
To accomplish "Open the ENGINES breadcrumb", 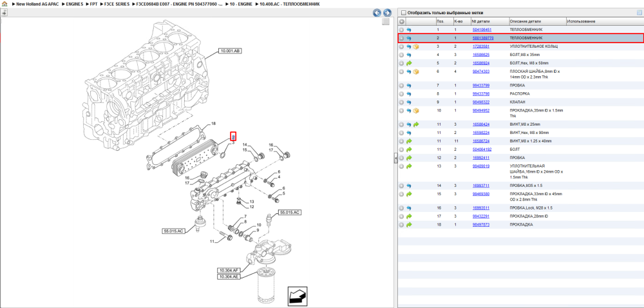I will point(74,4).
